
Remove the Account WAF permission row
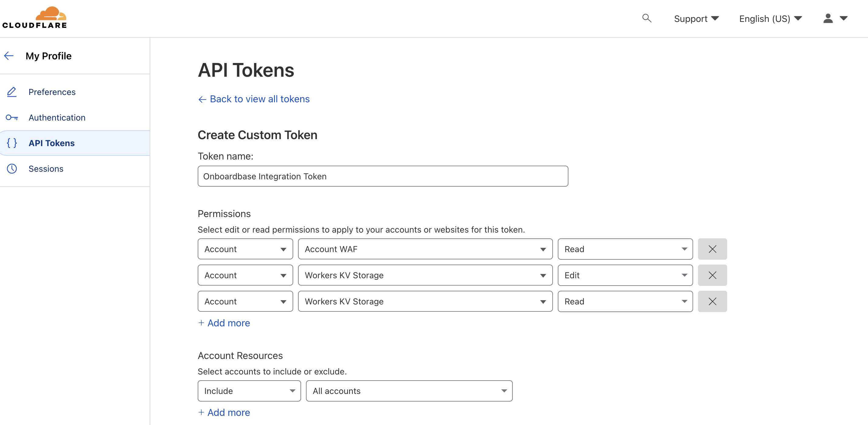712,249
